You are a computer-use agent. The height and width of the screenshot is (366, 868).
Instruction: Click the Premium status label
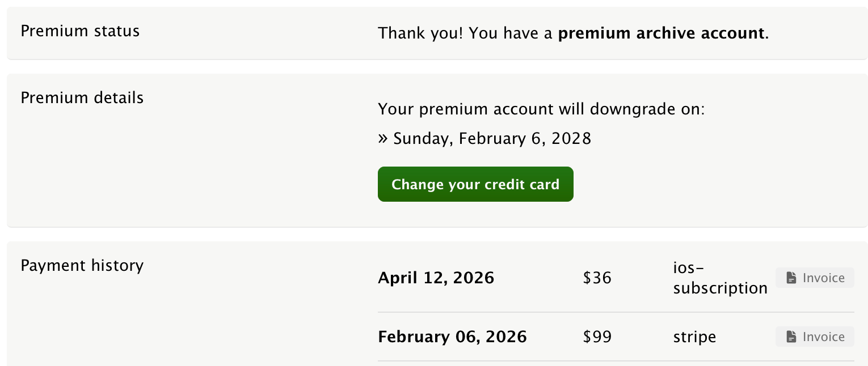pos(80,31)
